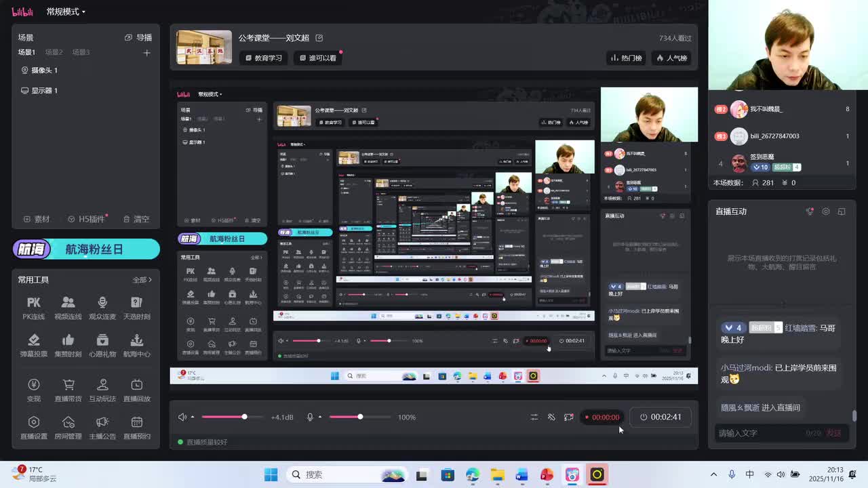Viewport: 868px width, 488px height.
Task: Open the PK连线 tool
Action: point(34,308)
